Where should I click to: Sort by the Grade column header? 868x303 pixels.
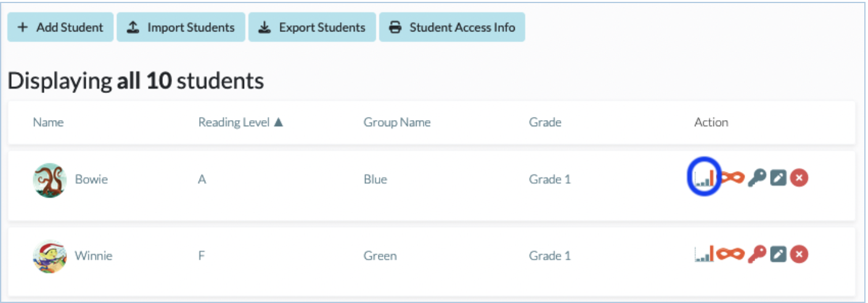point(545,122)
